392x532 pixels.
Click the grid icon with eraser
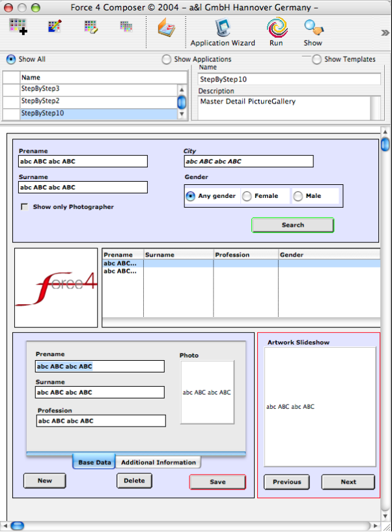point(91,27)
